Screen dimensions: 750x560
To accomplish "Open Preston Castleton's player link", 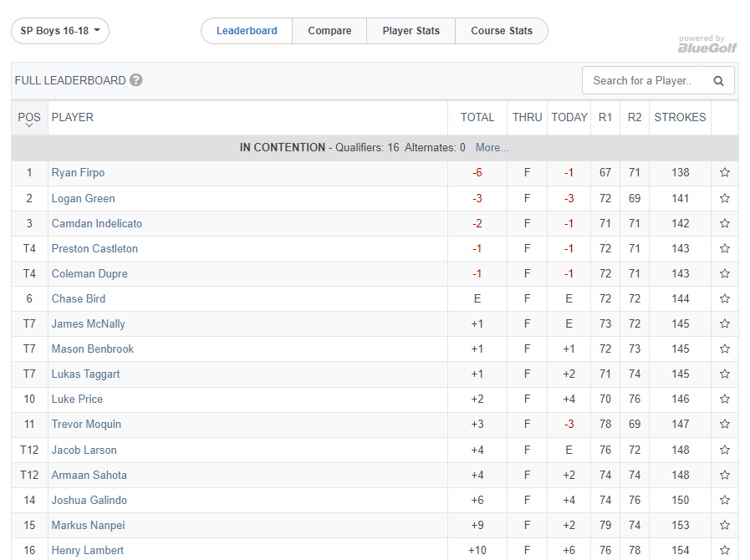I will [x=94, y=248].
